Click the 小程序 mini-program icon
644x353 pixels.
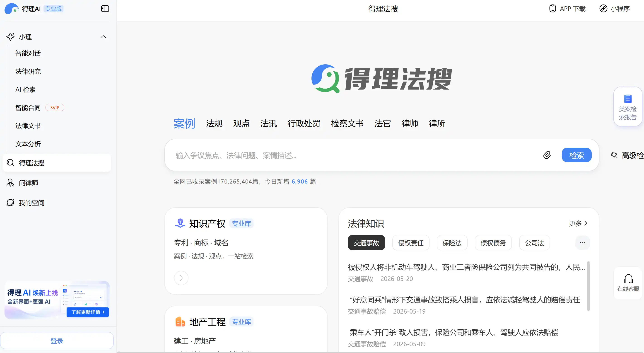click(603, 9)
